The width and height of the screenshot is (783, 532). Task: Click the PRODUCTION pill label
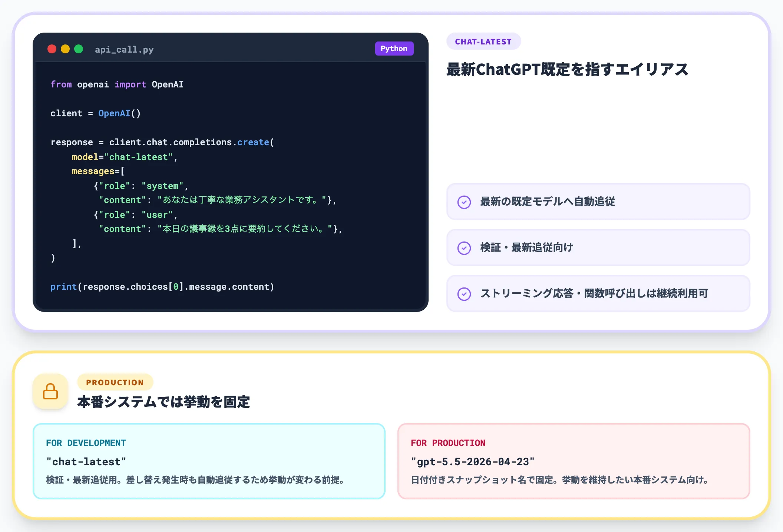click(x=115, y=382)
